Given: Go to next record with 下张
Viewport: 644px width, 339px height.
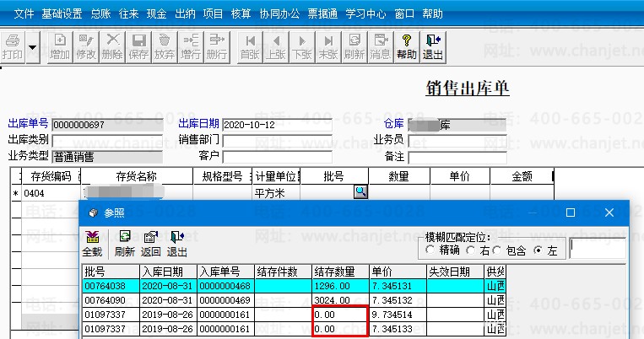Looking at the screenshot, I should pos(302,47).
